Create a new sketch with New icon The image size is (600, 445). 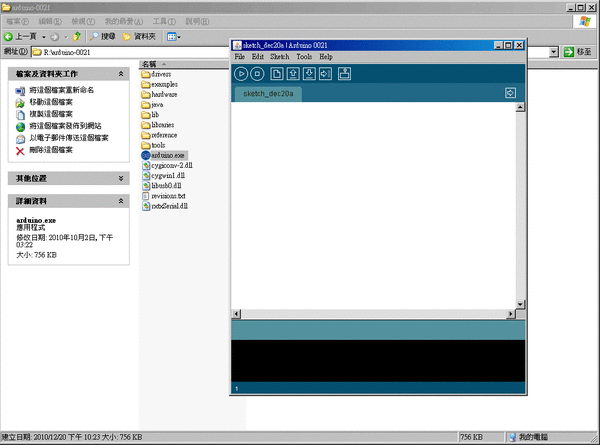point(277,73)
